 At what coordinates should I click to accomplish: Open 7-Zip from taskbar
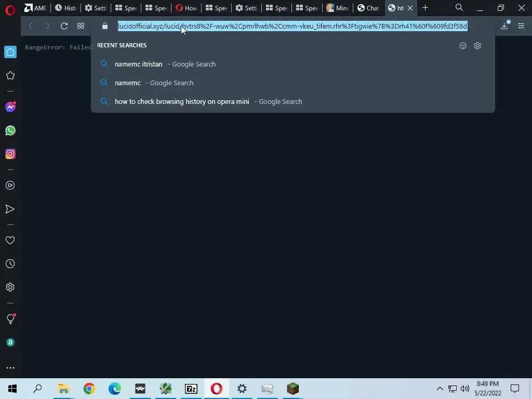(x=191, y=389)
